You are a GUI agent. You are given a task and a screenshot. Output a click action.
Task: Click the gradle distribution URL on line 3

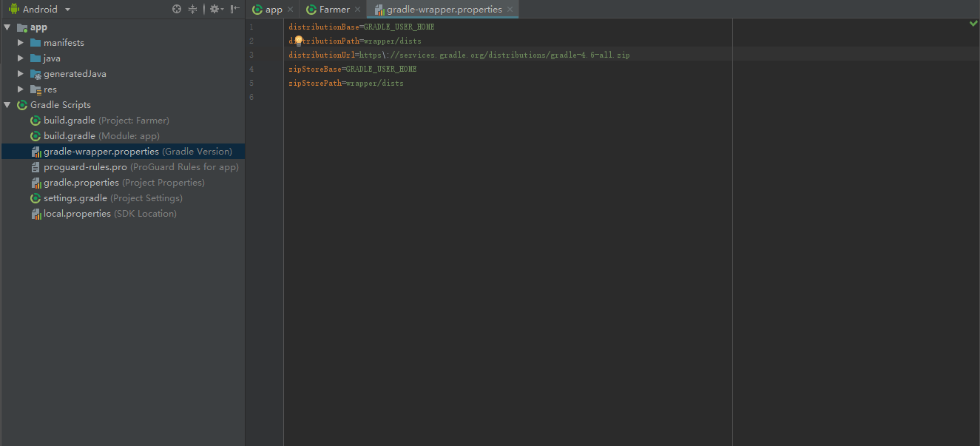click(x=496, y=55)
